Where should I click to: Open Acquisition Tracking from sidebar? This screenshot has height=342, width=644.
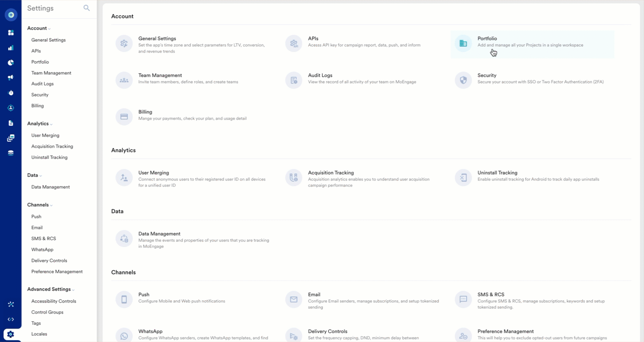(52, 146)
